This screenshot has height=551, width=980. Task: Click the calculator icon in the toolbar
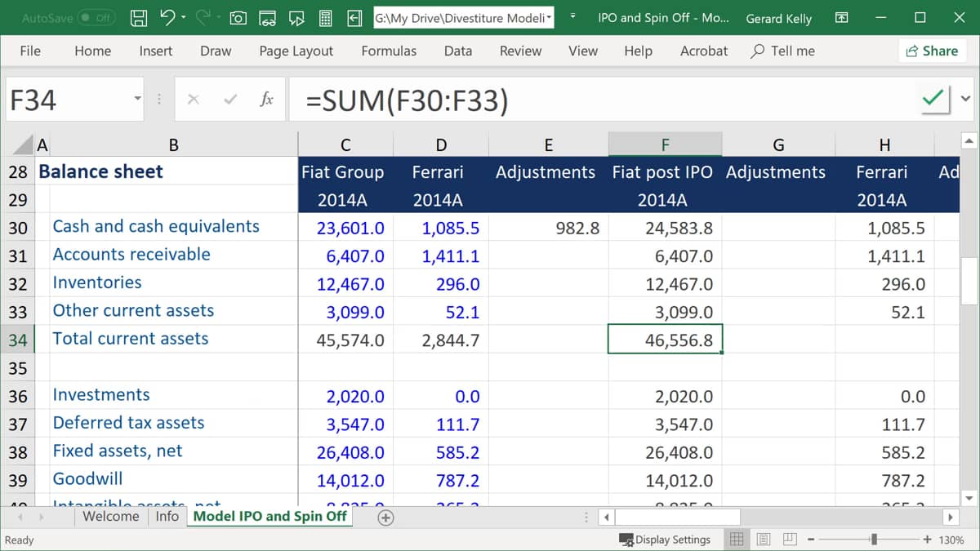[325, 17]
